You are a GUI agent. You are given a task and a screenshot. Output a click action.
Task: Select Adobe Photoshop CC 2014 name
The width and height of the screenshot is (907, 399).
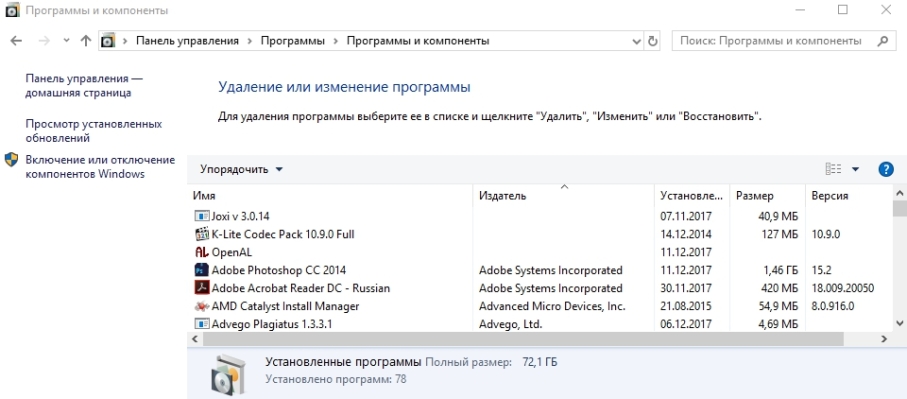click(279, 270)
